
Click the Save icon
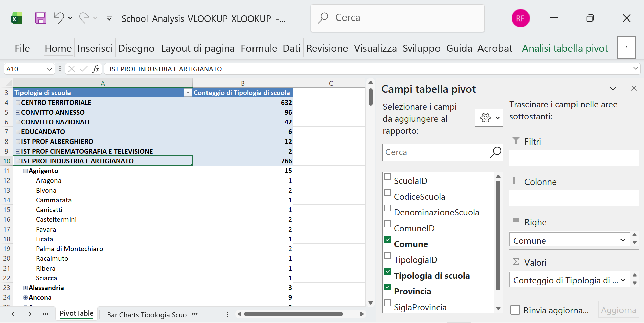point(40,18)
